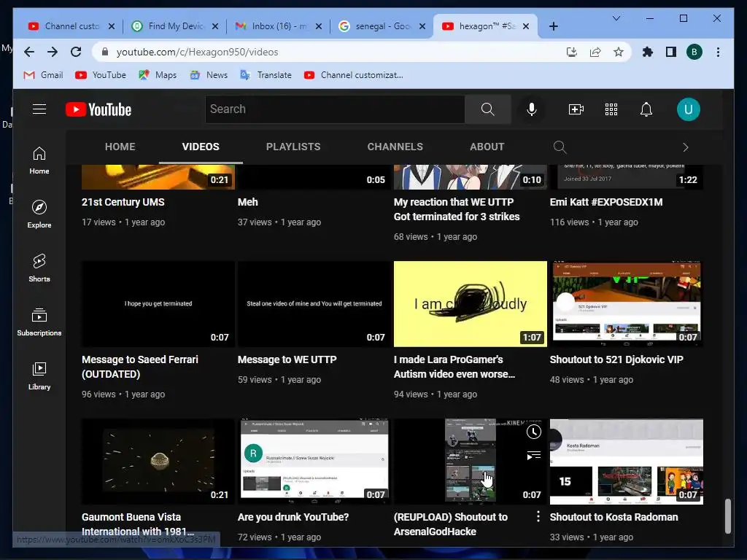Open News bookmark

[x=209, y=75]
